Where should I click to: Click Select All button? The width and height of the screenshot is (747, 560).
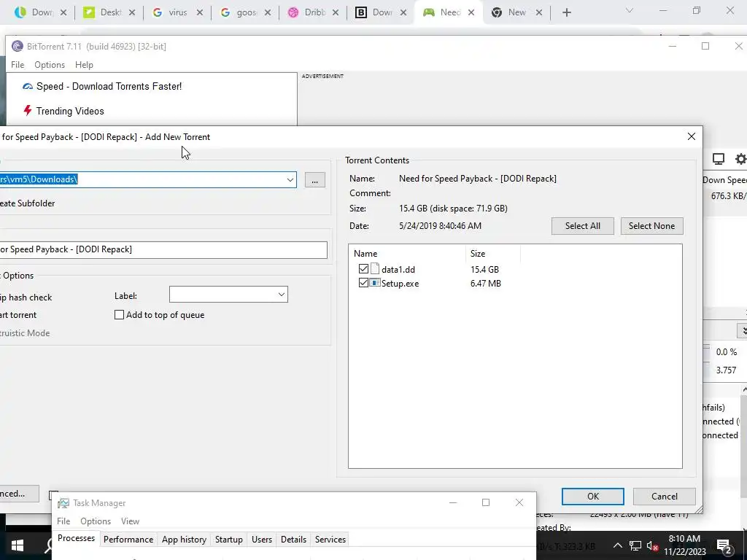tap(583, 226)
